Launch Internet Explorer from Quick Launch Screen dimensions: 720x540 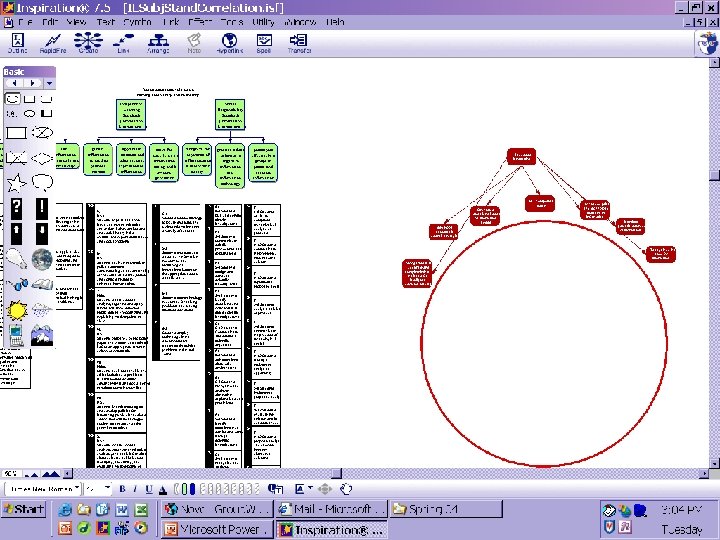(x=65, y=509)
